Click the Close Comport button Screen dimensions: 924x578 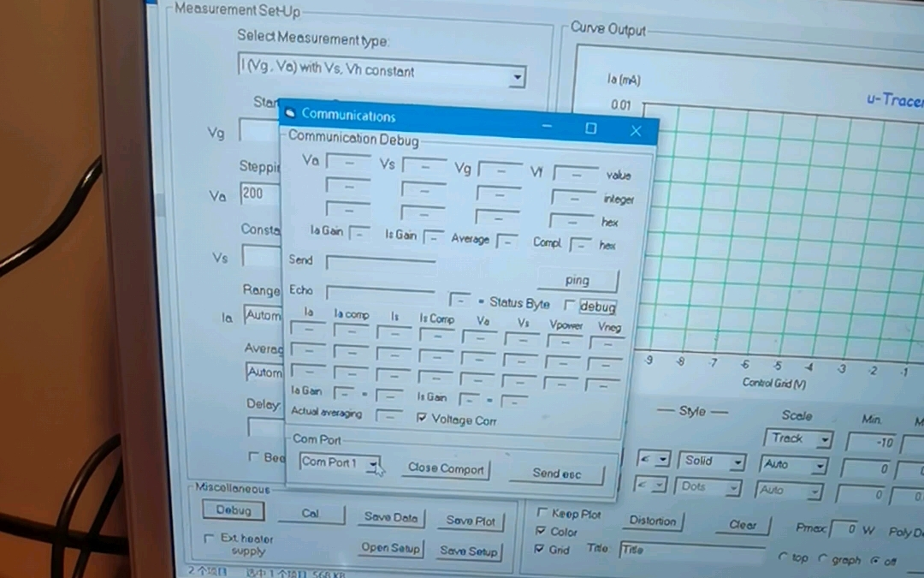click(445, 468)
